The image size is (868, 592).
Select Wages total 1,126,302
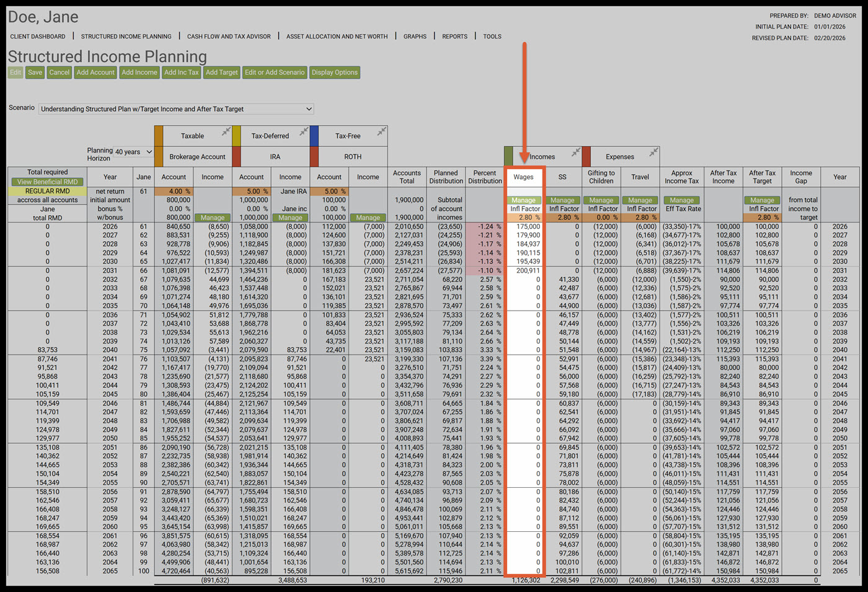point(526,581)
